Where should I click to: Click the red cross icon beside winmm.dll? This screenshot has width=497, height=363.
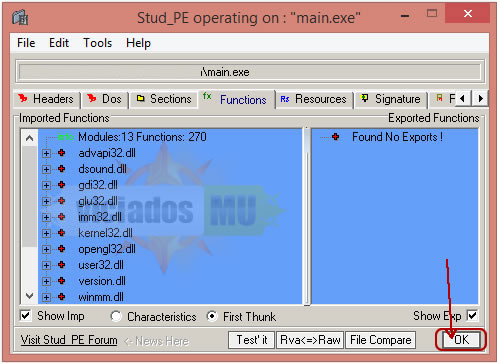[x=61, y=296]
